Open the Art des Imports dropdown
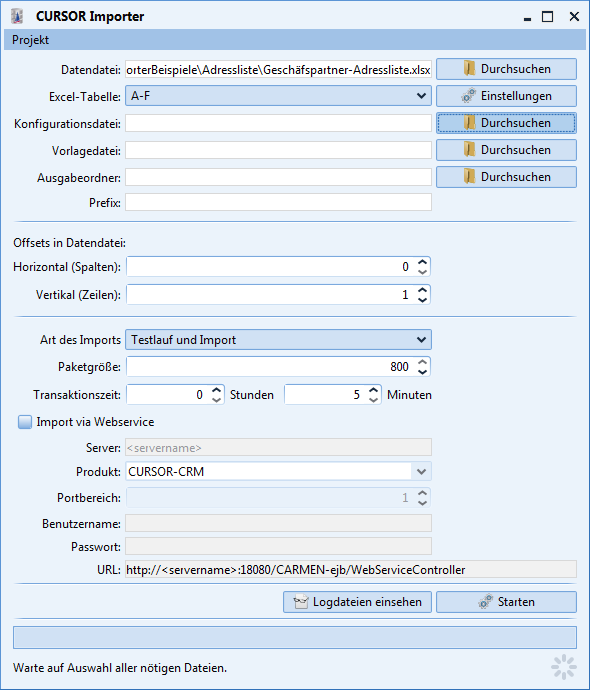This screenshot has width=590, height=690. pos(421,340)
